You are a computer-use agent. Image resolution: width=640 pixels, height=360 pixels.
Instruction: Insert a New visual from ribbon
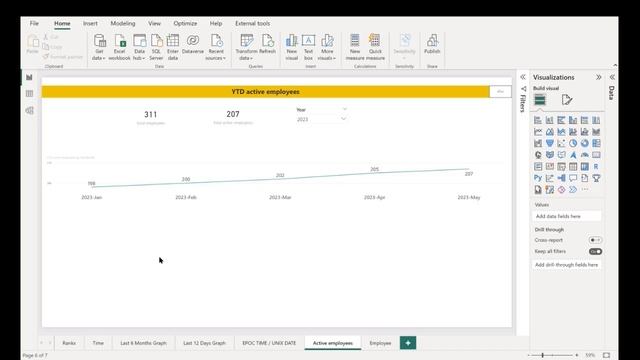coord(291,47)
